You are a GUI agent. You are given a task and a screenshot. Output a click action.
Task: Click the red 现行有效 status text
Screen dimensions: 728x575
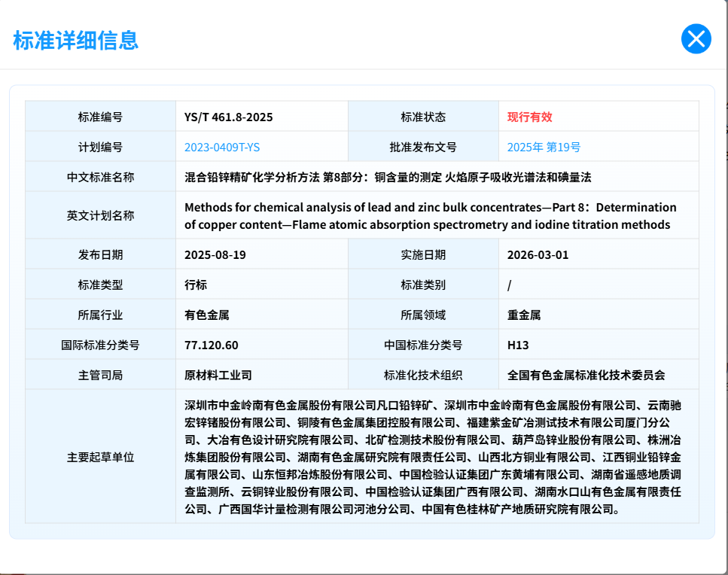pos(529,117)
